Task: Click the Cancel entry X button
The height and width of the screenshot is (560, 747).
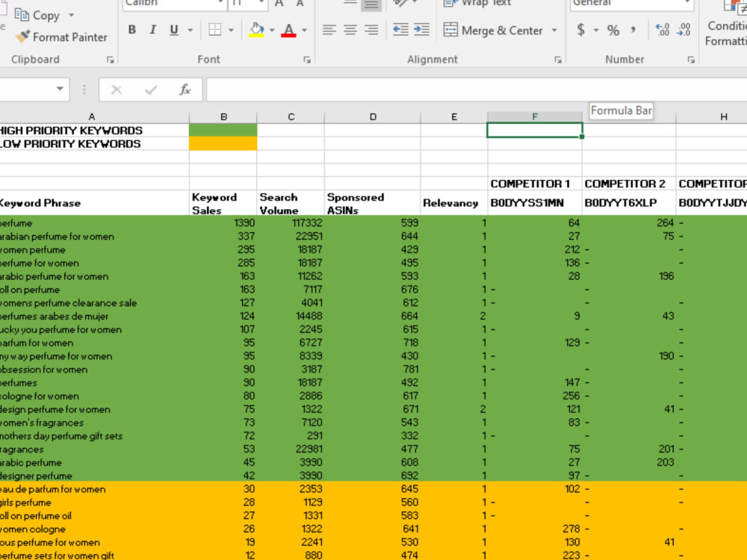Action: click(x=117, y=90)
